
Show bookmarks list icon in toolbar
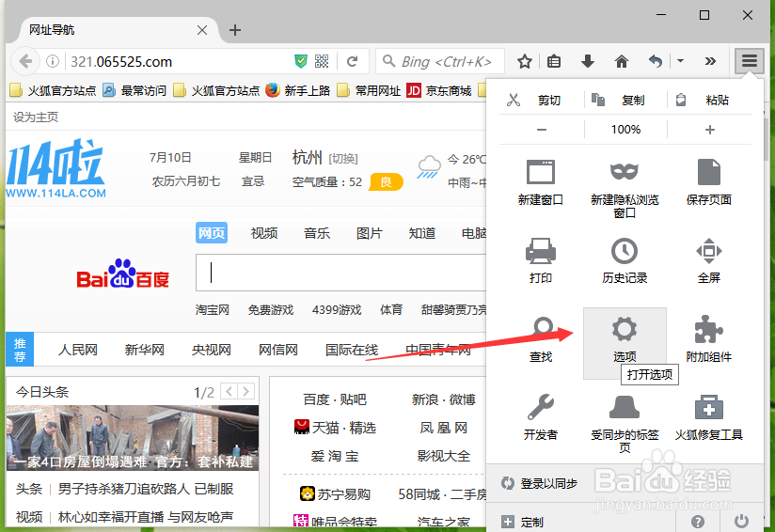554,61
